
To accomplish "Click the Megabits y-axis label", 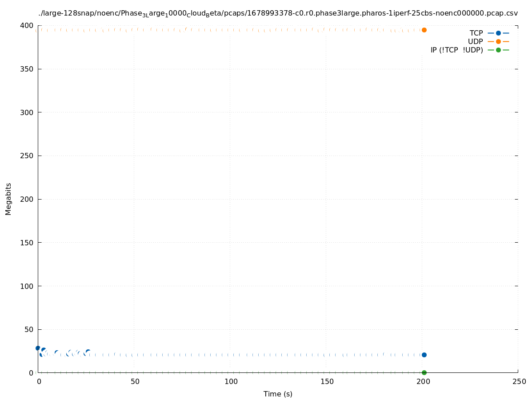I will coord(8,199).
